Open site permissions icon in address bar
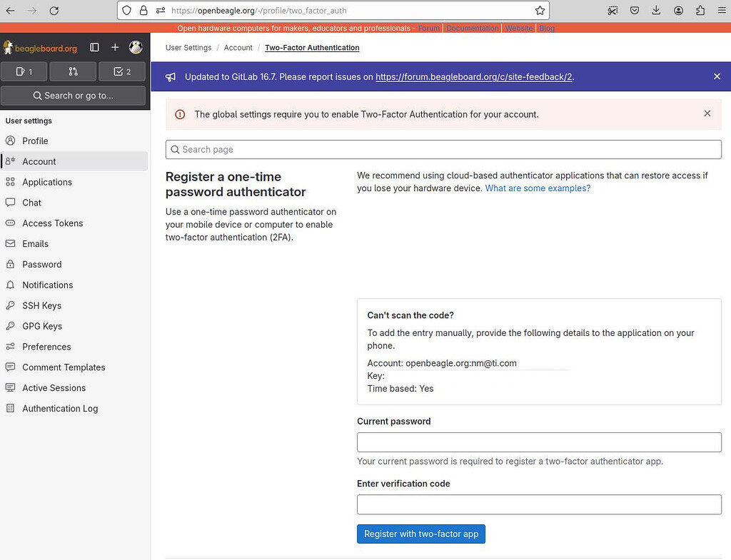This screenshot has height=560, width=731. coord(161,10)
